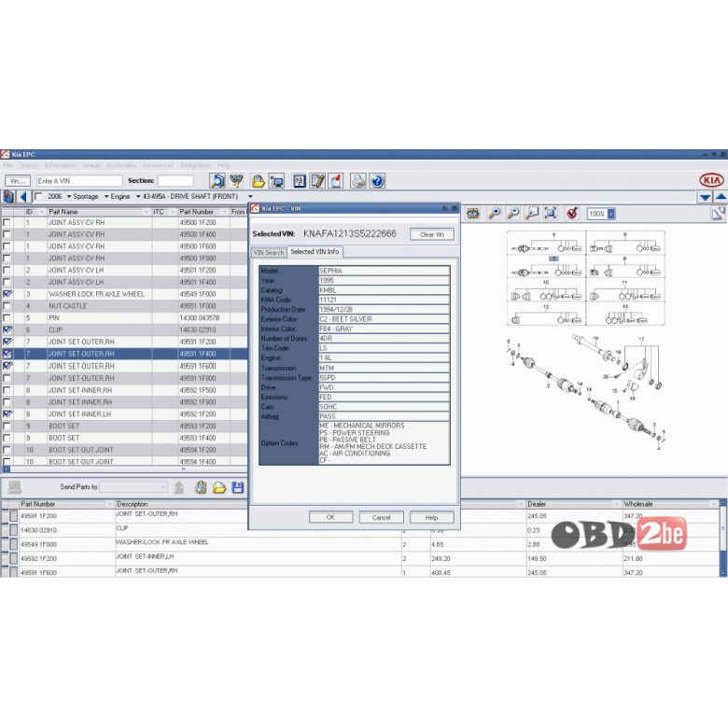
Task: Click Cancel in the VIN dialog
Action: [381, 517]
